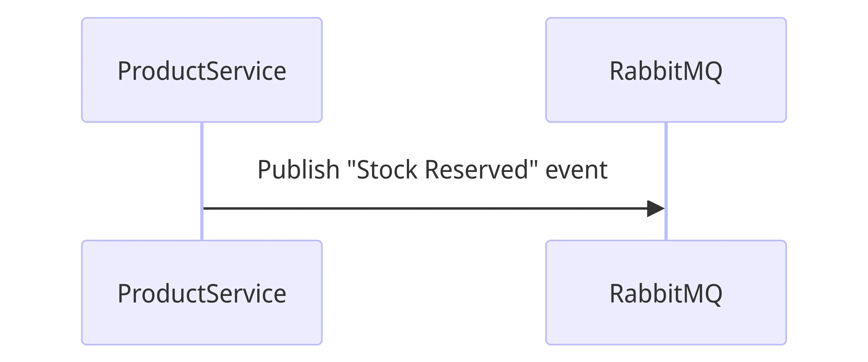
Task: Select the horizontal message arrow line
Action: coord(425,209)
